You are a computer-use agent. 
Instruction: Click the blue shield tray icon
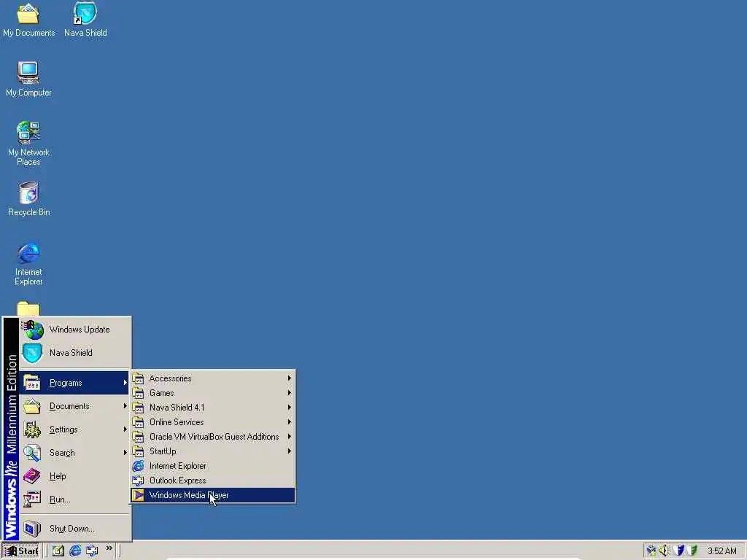coord(679,551)
